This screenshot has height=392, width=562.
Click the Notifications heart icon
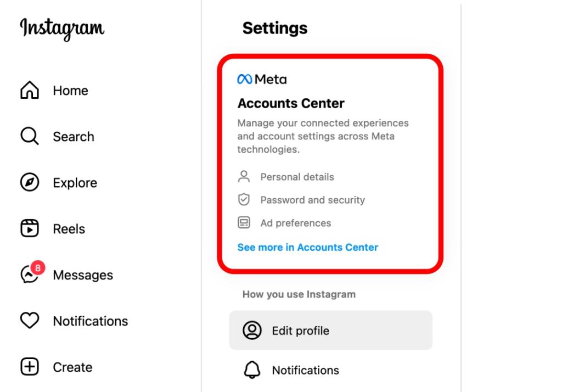[x=29, y=321]
